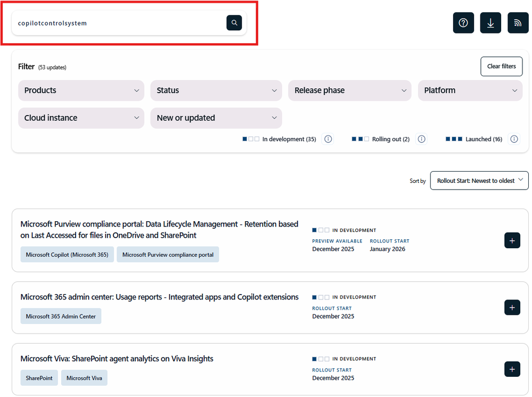Screen dimensions: 532x397
Task: Expand the Purview retention item with its plus icon
Action: click(512, 240)
